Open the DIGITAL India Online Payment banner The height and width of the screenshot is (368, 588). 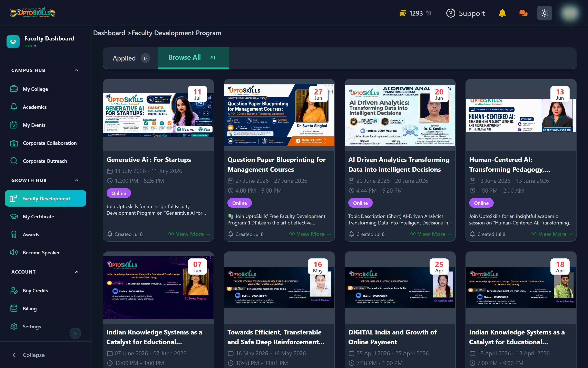(x=400, y=288)
